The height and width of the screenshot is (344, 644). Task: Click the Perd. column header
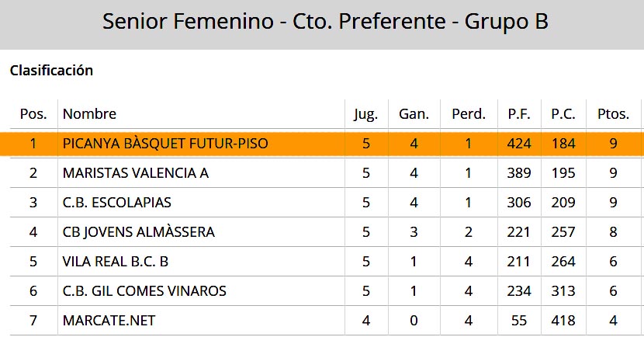click(468, 114)
